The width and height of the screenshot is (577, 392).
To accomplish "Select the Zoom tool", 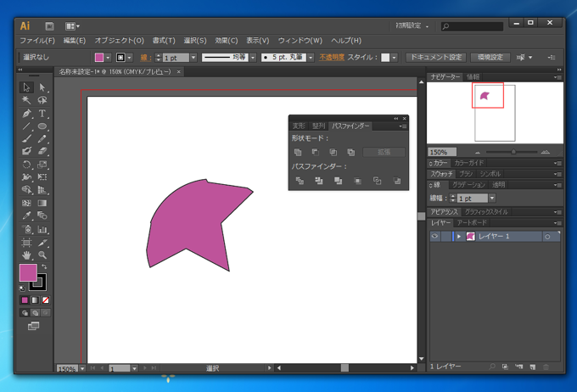I will pyautogui.click(x=42, y=255).
